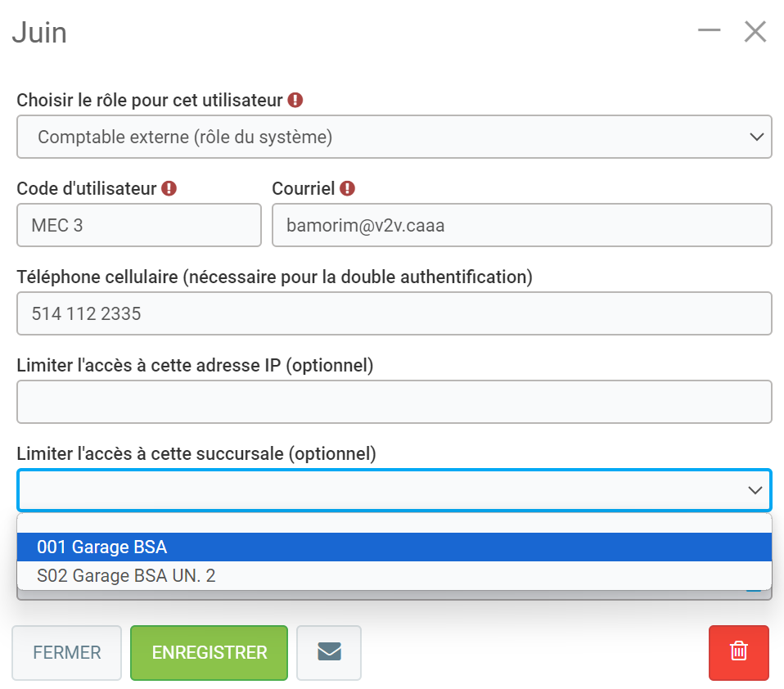Choose S02 Garage BSA UN. 2 option
Screen dimensions: 784x689
coord(394,575)
